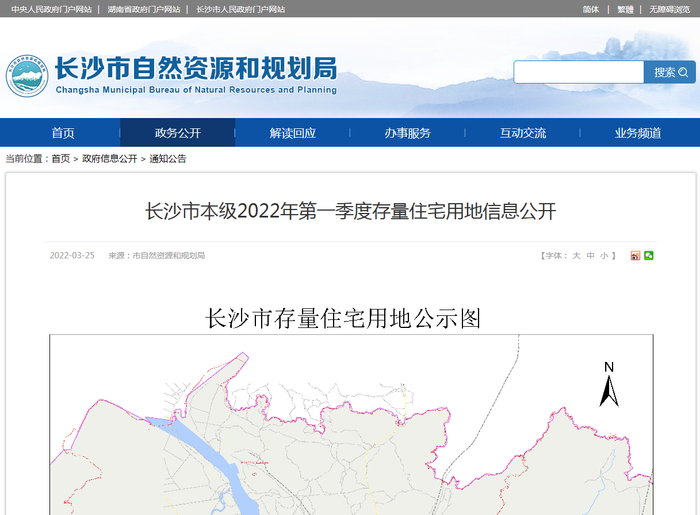
Task: Click the bureau's round logo emblem
Action: point(27,76)
